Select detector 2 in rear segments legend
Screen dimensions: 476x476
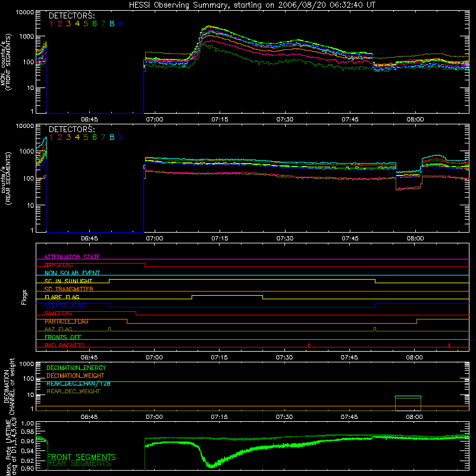pyautogui.click(x=60, y=137)
